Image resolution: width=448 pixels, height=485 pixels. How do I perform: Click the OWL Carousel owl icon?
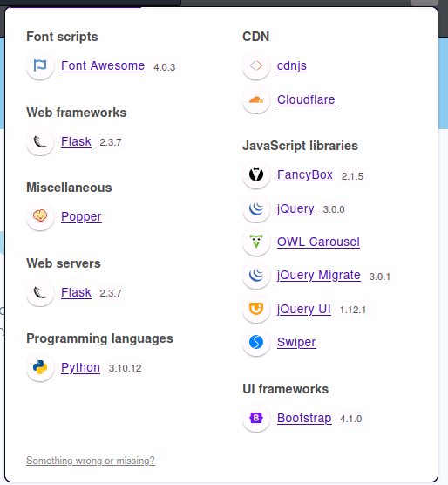pyautogui.click(x=256, y=242)
